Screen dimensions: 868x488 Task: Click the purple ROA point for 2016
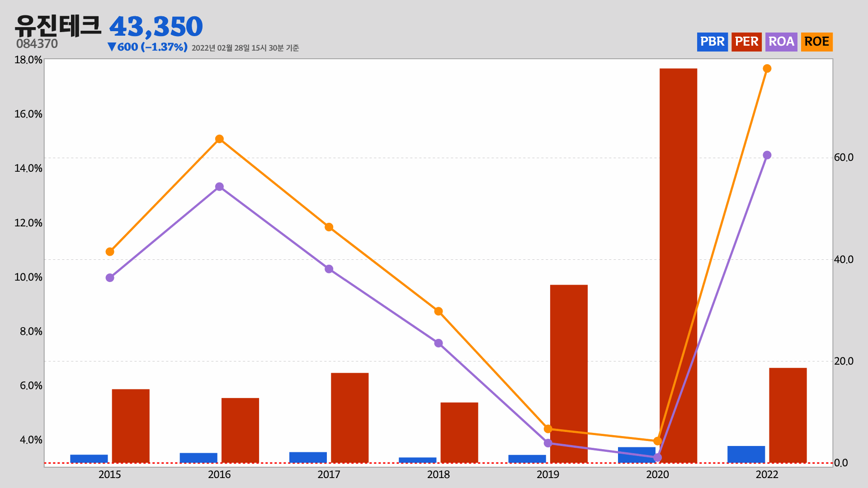(x=219, y=187)
